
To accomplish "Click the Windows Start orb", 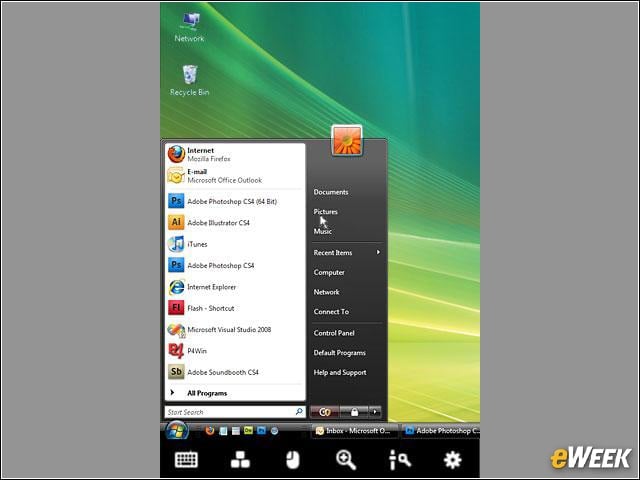I will point(177,431).
